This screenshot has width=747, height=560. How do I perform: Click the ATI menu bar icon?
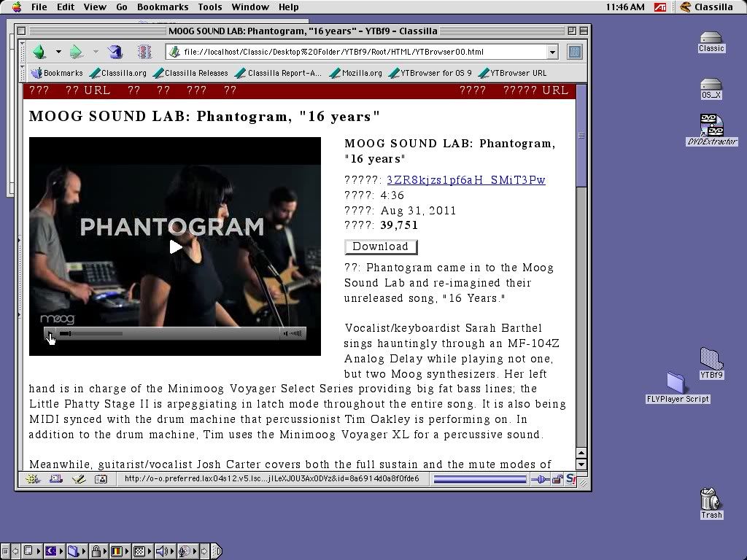660,7
